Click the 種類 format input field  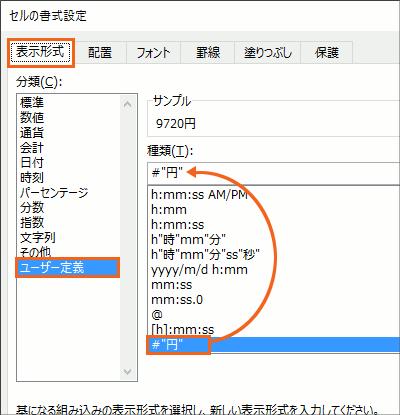(273, 173)
